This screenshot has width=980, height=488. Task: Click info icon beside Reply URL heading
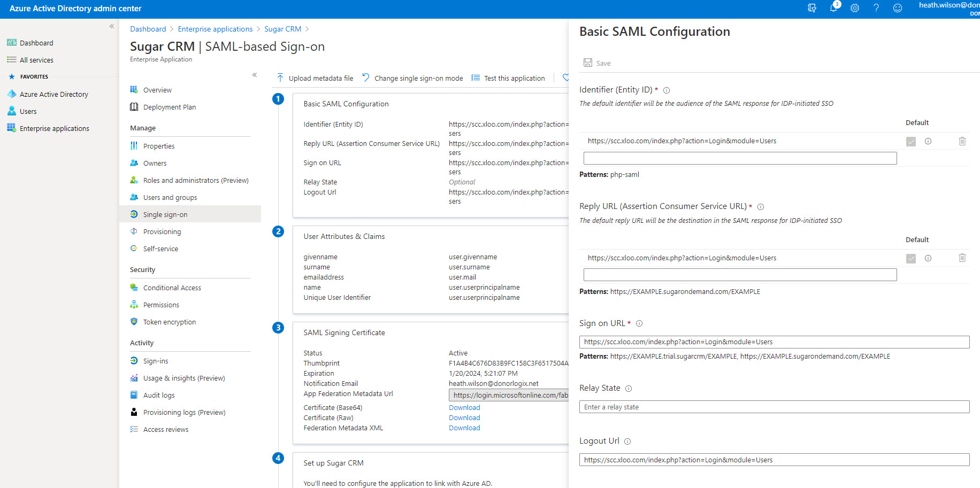[761, 207]
